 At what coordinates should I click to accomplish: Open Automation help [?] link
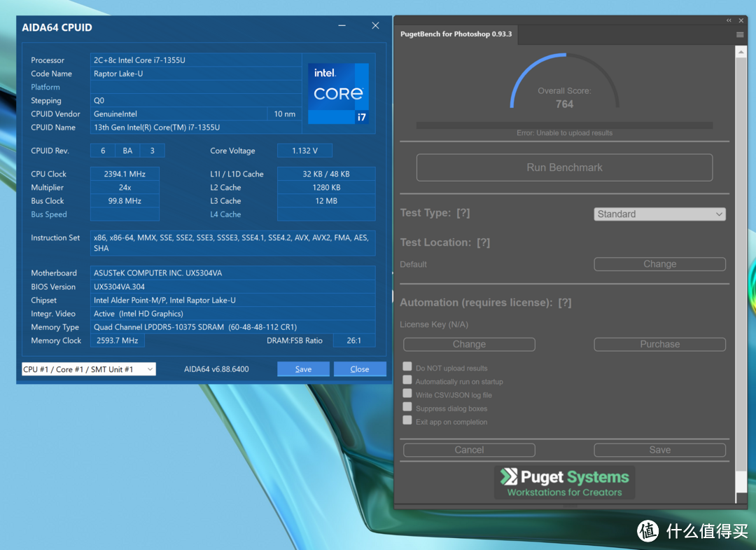pos(565,303)
